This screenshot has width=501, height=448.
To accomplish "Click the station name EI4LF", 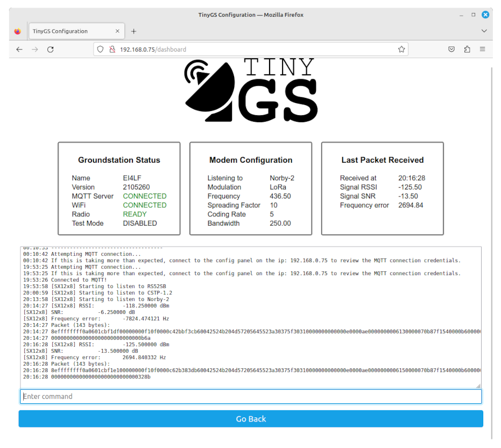I will pyautogui.click(x=132, y=178).
